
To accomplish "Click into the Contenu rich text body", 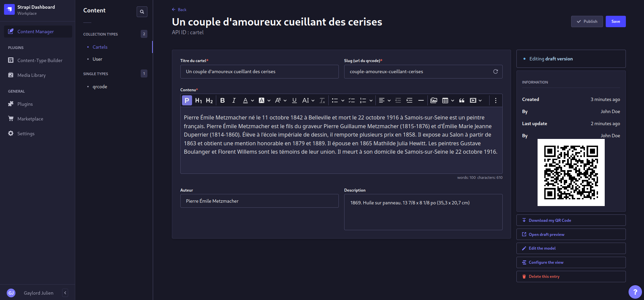I will point(341,140).
